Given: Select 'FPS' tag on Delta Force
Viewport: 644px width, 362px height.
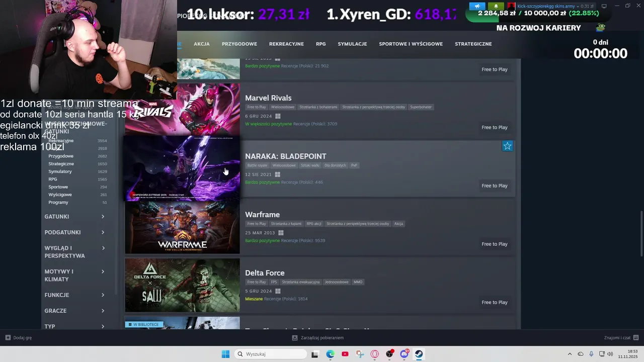Looking at the screenshot, I should tap(274, 282).
